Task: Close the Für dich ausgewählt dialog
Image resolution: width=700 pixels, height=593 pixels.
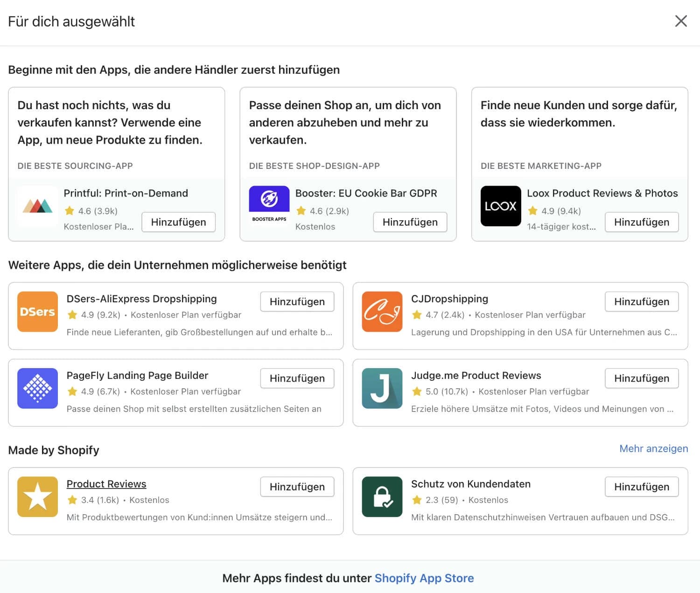Action: click(x=681, y=21)
